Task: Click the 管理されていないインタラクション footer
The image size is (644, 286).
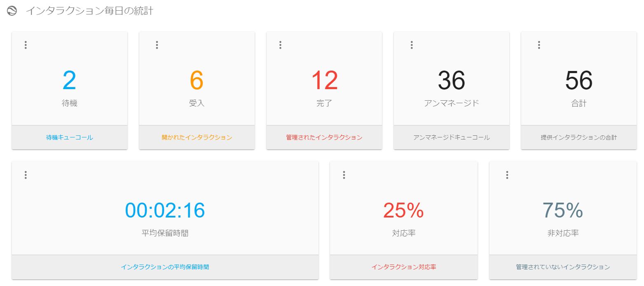Action: [563, 267]
